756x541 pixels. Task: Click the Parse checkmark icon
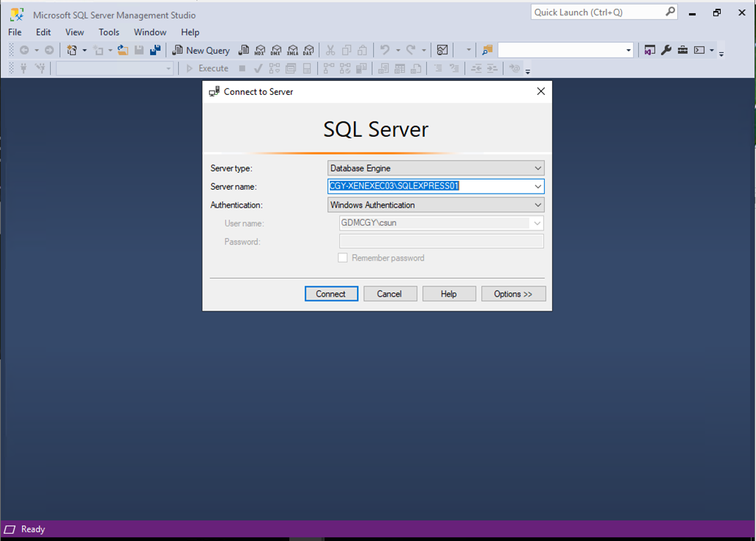258,68
